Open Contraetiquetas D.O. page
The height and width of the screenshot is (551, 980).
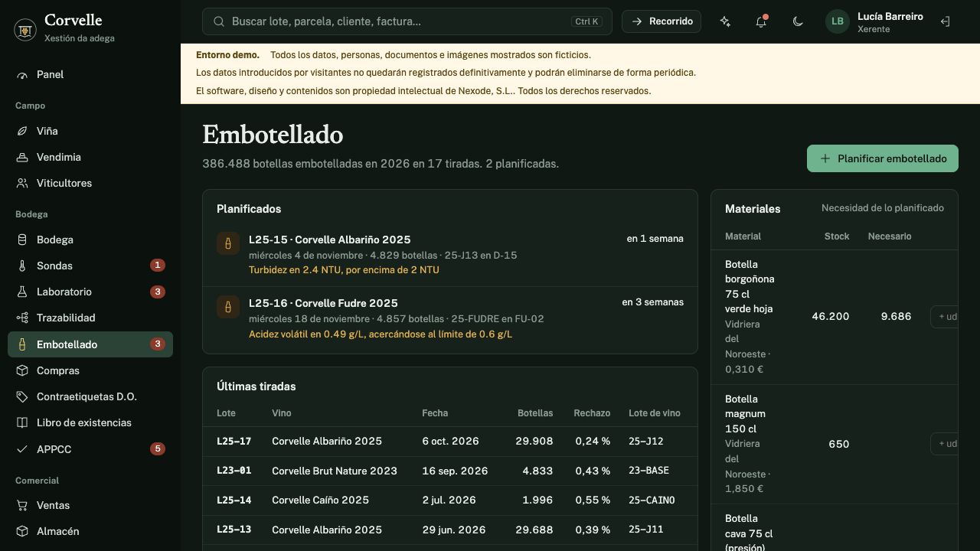(90, 396)
